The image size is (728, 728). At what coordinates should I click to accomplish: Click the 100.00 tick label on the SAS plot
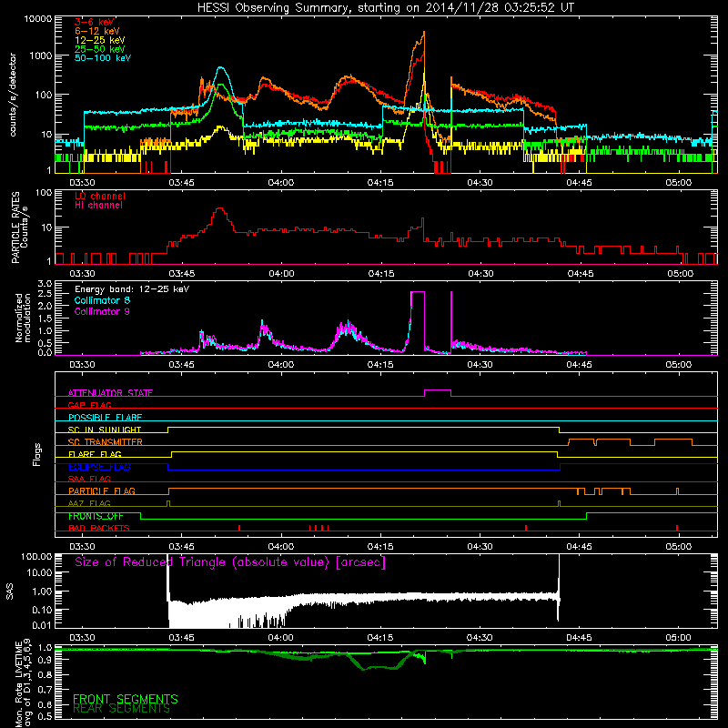click(x=36, y=557)
